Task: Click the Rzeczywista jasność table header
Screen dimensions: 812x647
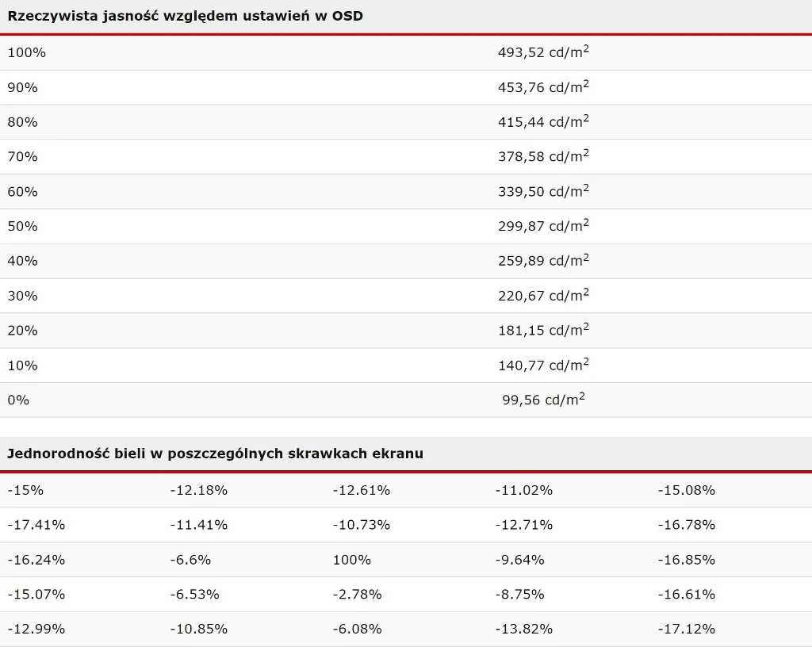Action: click(x=186, y=16)
